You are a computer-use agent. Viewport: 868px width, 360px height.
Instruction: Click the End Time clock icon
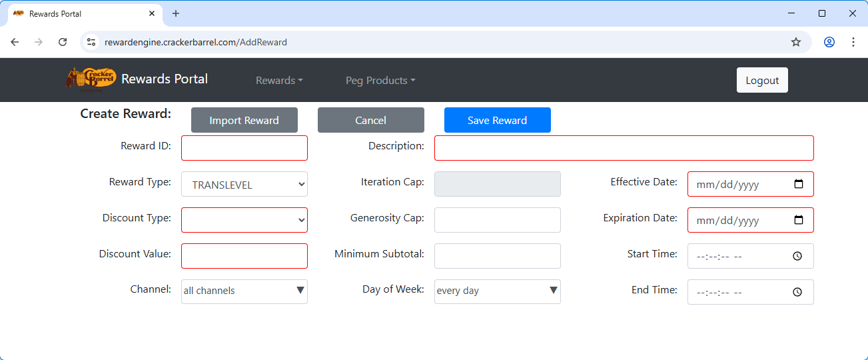pyautogui.click(x=797, y=292)
